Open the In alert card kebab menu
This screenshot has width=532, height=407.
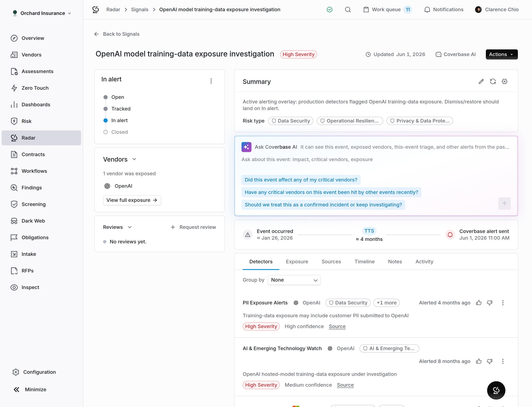pos(211,81)
